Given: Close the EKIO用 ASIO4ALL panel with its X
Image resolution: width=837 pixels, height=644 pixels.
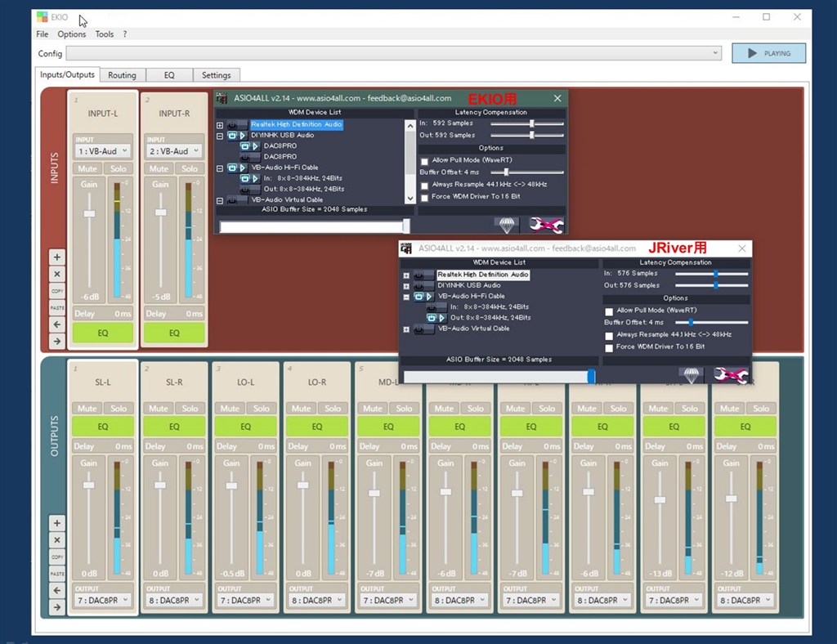Looking at the screenshot, I should pyautogui.click(x=557, y=98).
